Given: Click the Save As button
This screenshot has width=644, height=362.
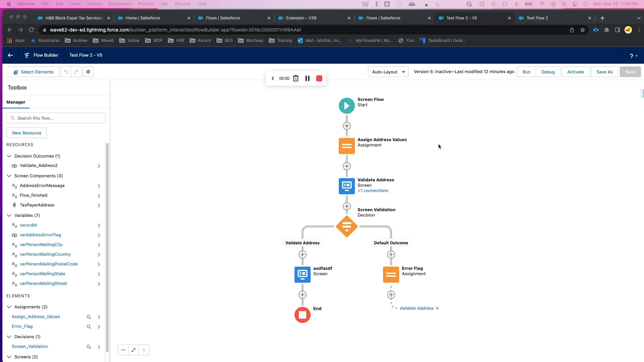Looking at the screenshot, I should [604, 72].
